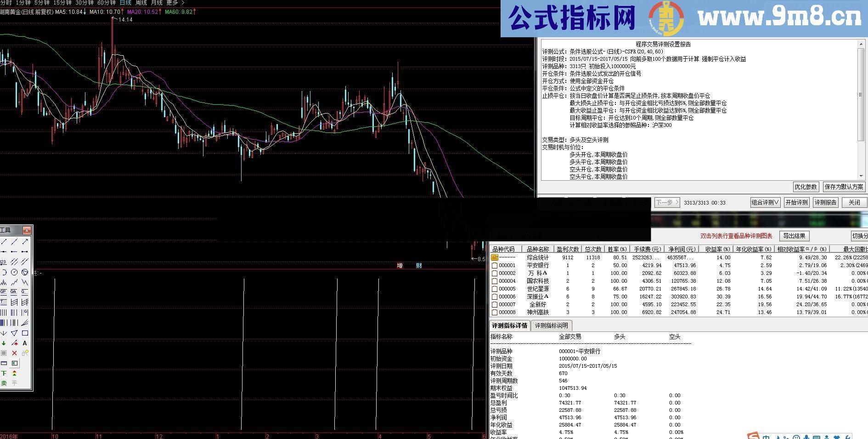Screen dimensions: 868x439
Task: Select the ruler measurement tool
Action: pyautogui.click(x=4, y=363)
